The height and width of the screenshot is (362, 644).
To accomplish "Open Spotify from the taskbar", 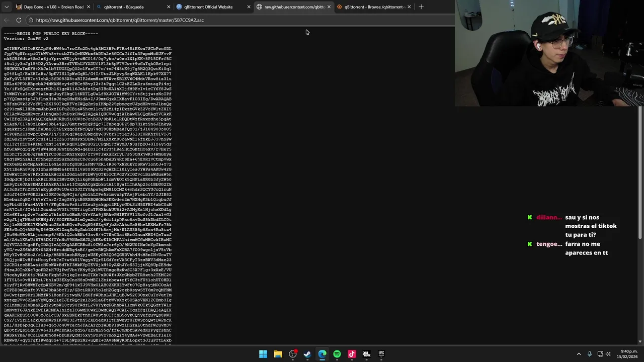I will pos(337,354).
